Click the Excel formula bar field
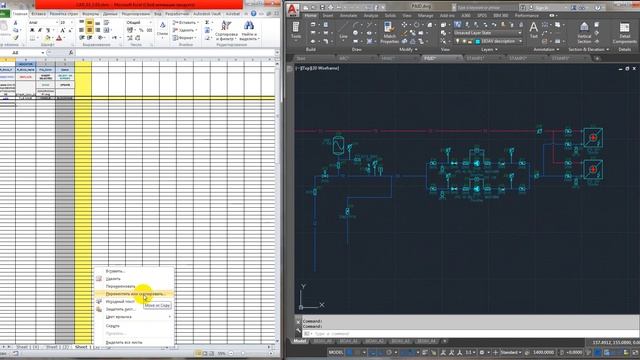Image resolution: width=640 pixels, height=360 pixels. click(x=175, y=53)
